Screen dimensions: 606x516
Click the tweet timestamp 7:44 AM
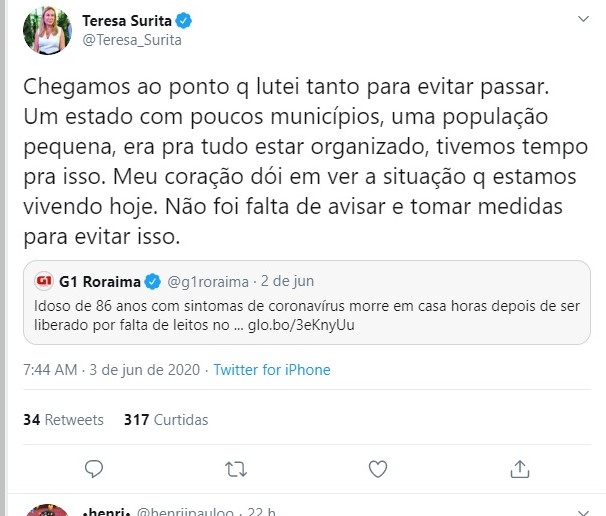click(x=50, y=370)
